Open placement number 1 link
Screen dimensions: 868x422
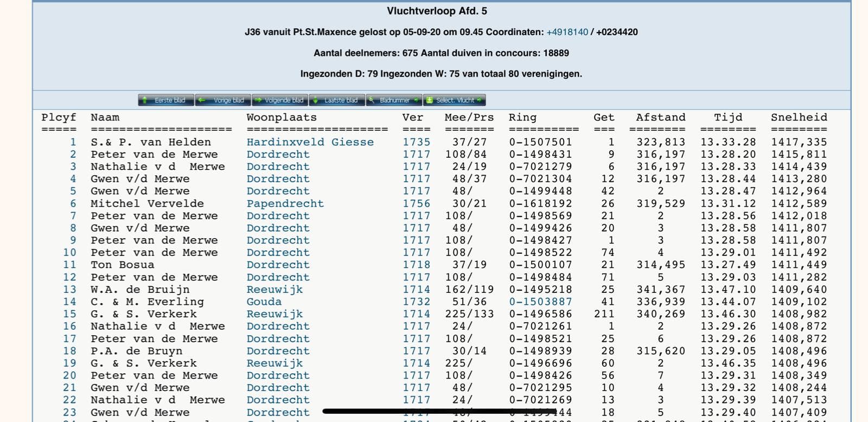(73, 142)
